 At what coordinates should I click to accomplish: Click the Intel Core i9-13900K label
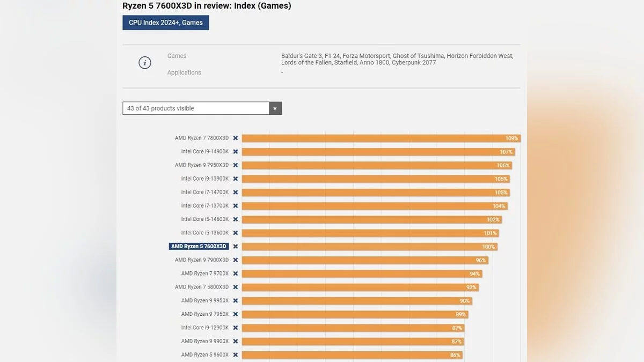point(205,179)
